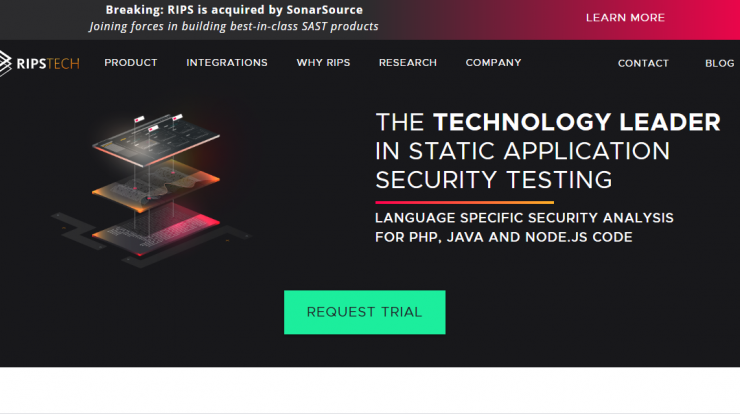Click Learn More in the banner
This screenshot has height=414, width=740.
[625, 18]
